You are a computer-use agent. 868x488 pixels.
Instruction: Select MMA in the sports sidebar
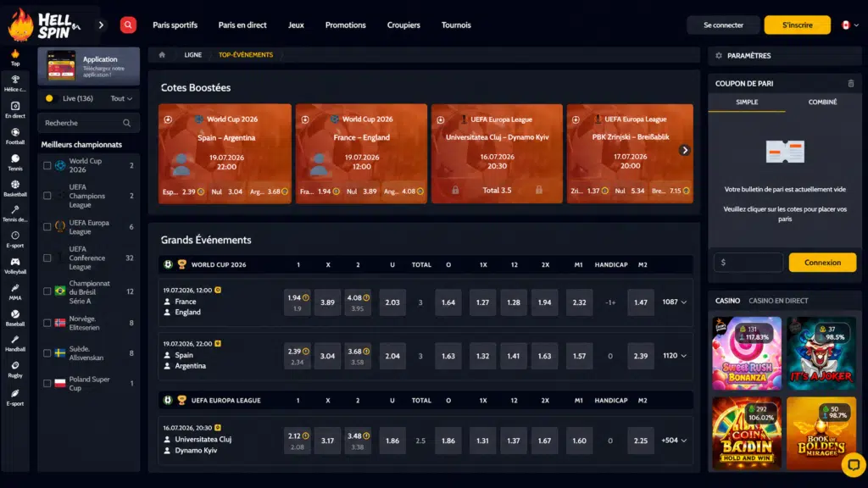coord(15,291)
